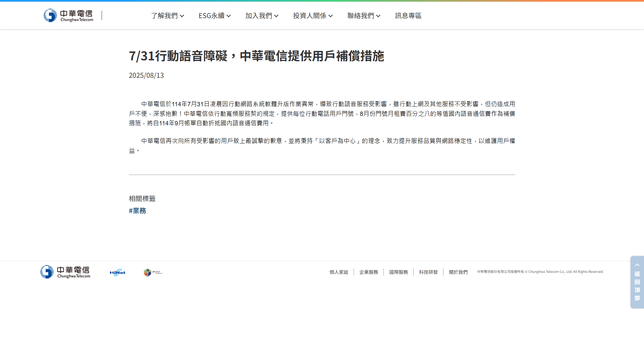Visit the 科技研發 footer link

click(x=428, y=272)
